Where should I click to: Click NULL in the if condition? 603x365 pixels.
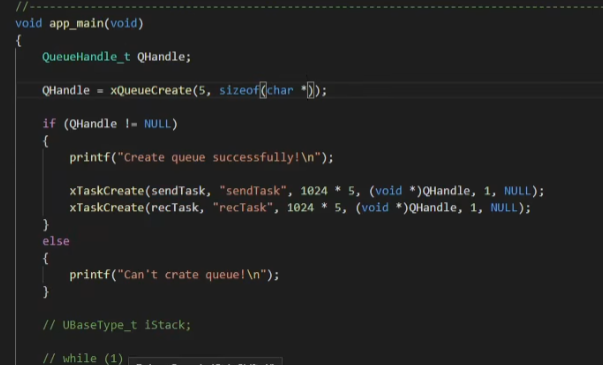tap(157, 124)
